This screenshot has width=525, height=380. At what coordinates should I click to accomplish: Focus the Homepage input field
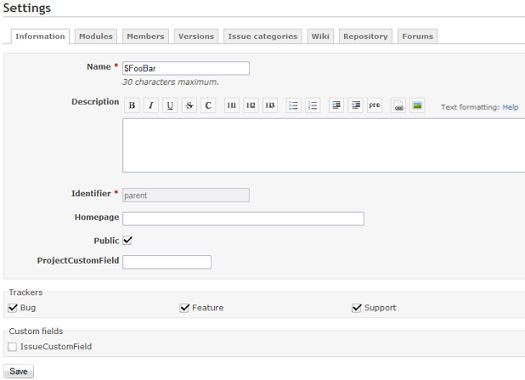[243, 219]
